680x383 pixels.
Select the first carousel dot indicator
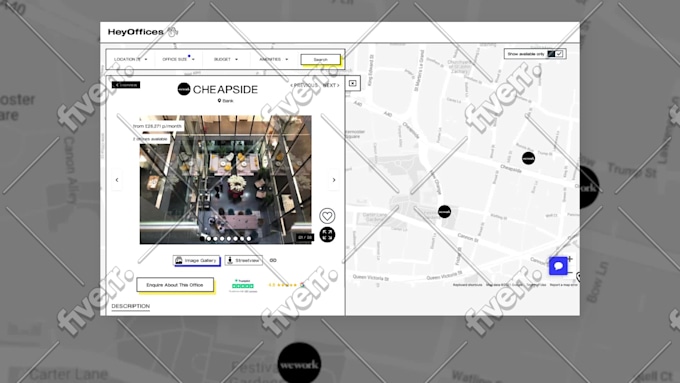pos(202,239)
